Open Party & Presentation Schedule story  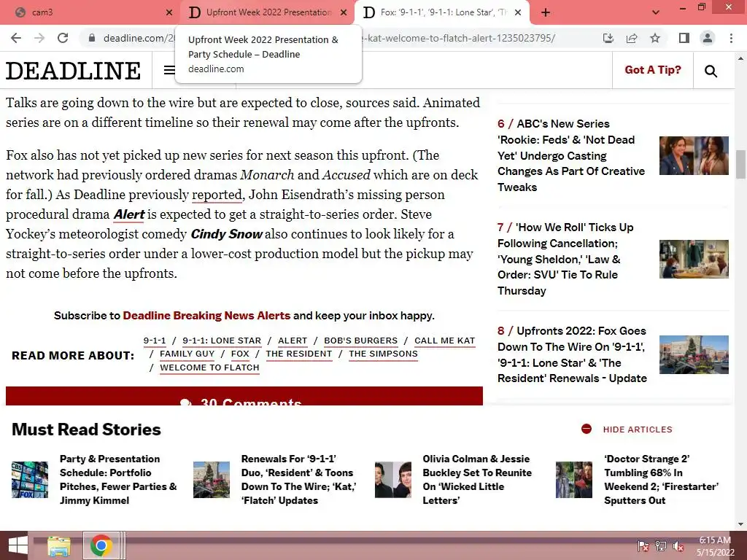tap(118, 480)
